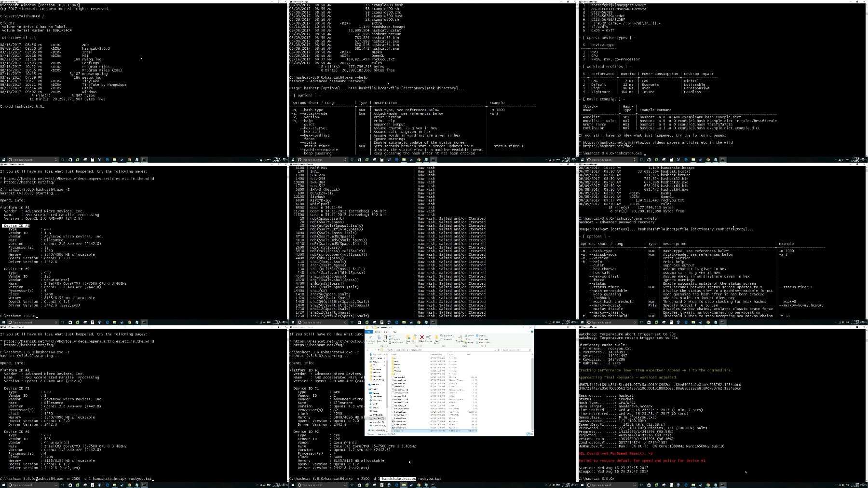Screen dimensions: 868x488
Task: Collapse the ribbon using the chevron near Help
Action: pos(529,332)
